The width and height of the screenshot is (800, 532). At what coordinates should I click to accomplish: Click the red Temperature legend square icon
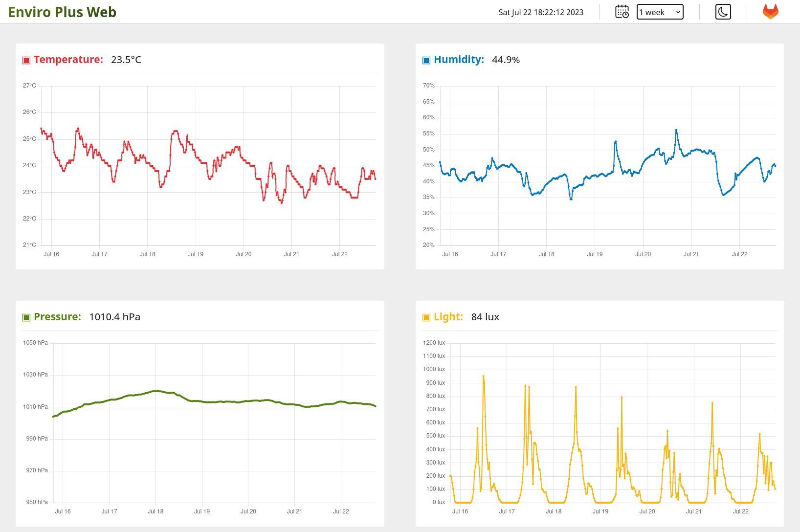click(x=26, y=60)
